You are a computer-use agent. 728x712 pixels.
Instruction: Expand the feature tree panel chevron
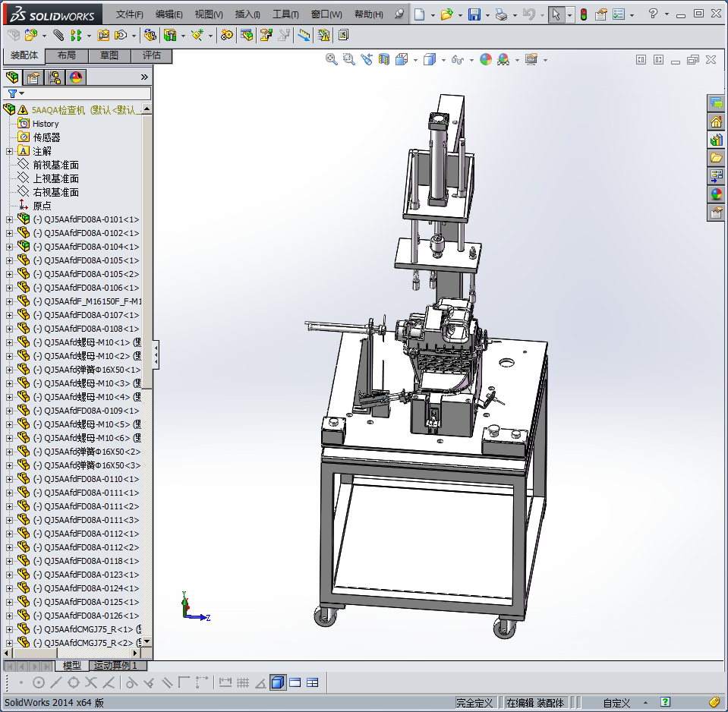pyautogui.click(x=144, y=77)
